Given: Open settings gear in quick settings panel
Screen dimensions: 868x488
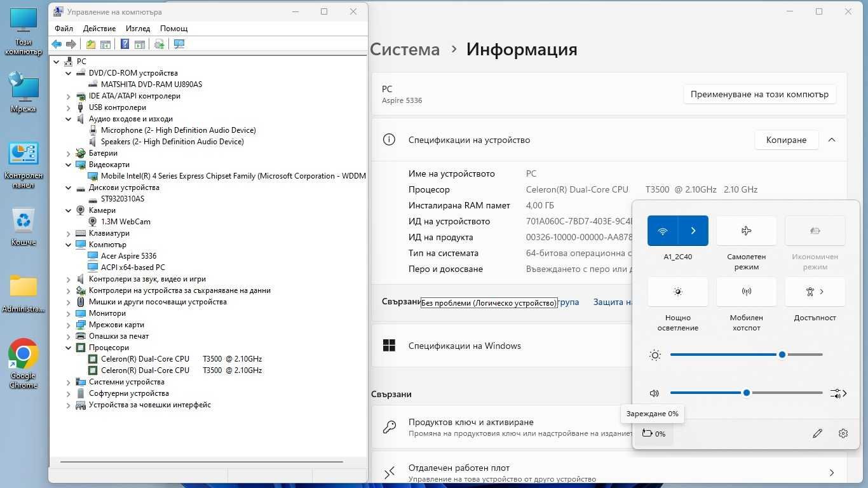Looking at the screenshot, I should (x=843, y=433).
